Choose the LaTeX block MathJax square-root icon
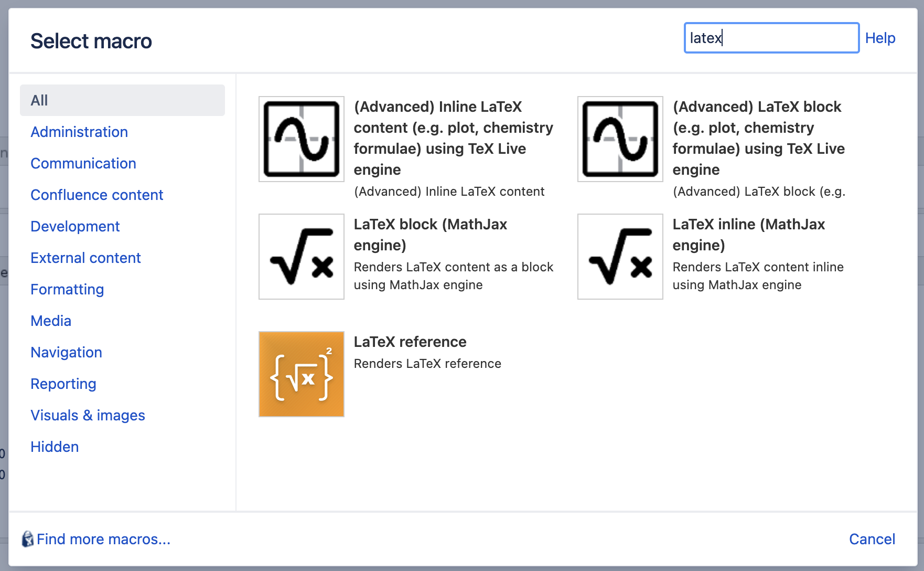924x571 pixels. point(302,257)
